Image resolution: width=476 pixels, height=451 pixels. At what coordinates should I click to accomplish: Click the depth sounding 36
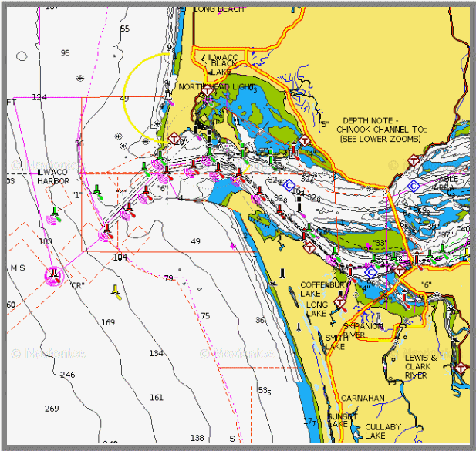point(260,320)
